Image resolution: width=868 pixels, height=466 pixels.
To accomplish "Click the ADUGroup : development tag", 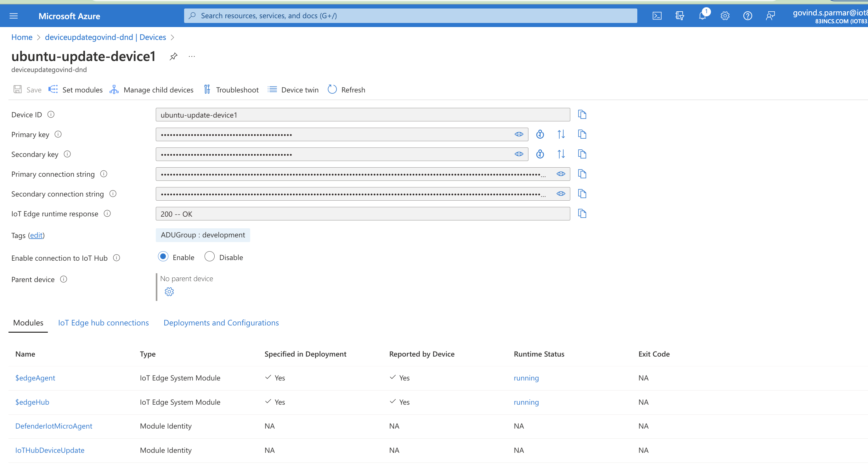I will (203, 235).
